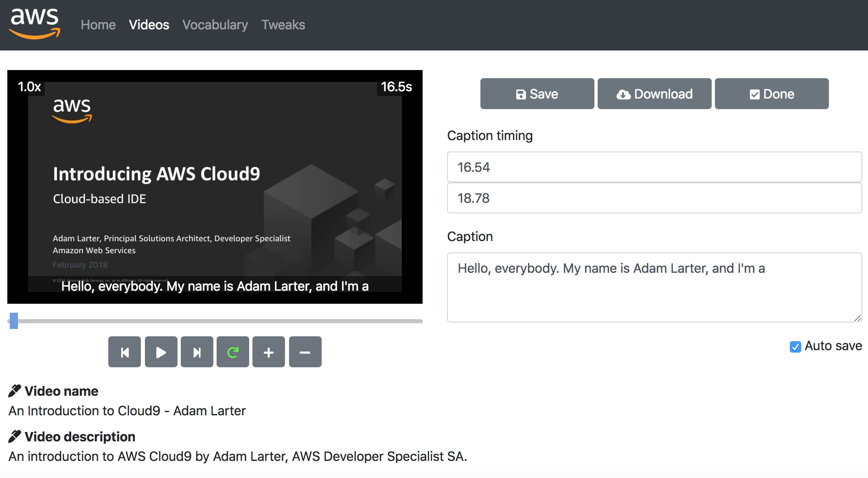Add a caption with plus button

click(x=269, y=352)
